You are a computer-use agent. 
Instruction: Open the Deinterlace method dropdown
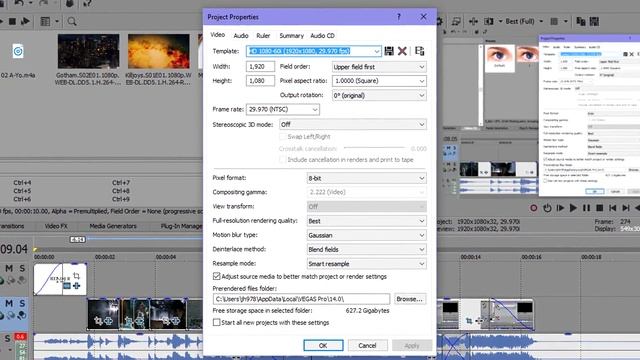coord(367,249)
